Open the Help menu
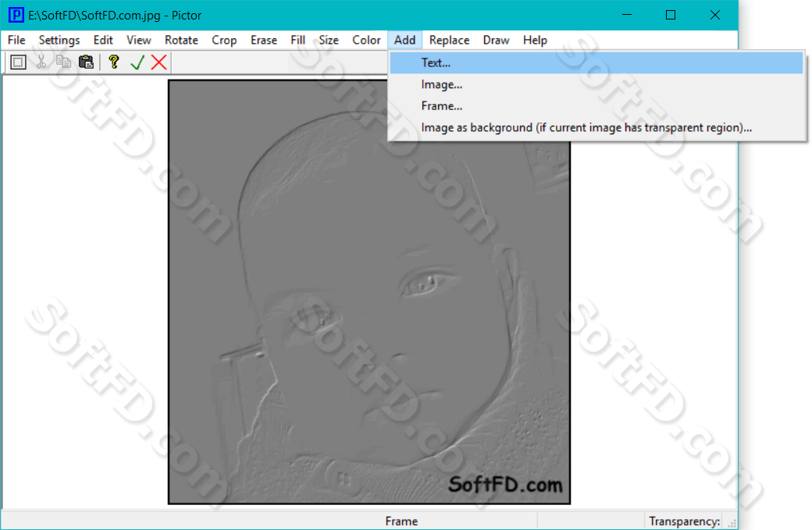Image resolution: width=812 pixels, height=530 pixels. (x=535, y=40)
